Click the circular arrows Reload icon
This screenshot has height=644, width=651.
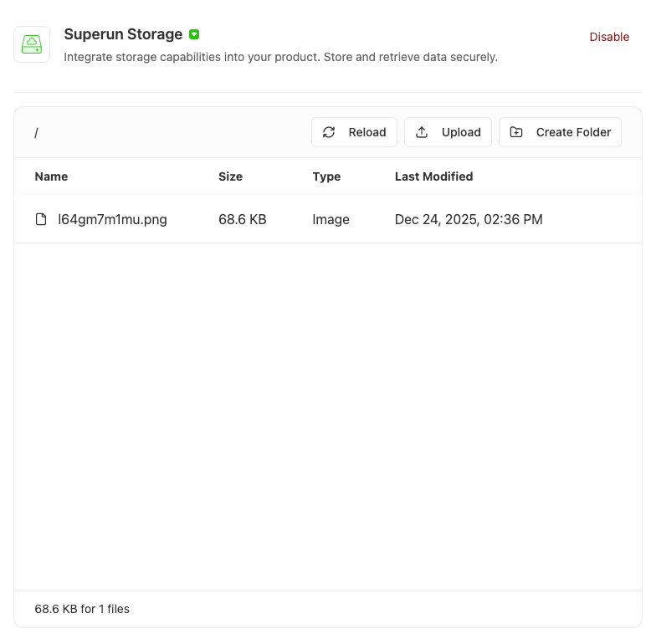329,132
